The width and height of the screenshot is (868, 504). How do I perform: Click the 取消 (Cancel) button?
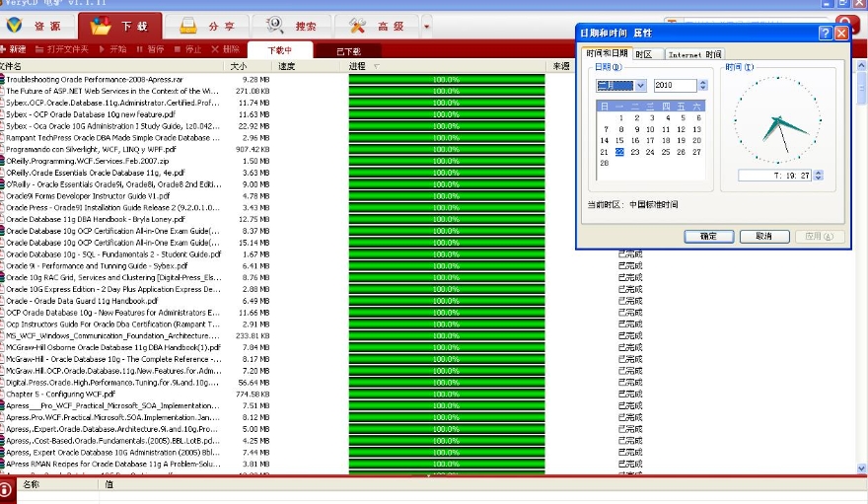tap(763, 237)
